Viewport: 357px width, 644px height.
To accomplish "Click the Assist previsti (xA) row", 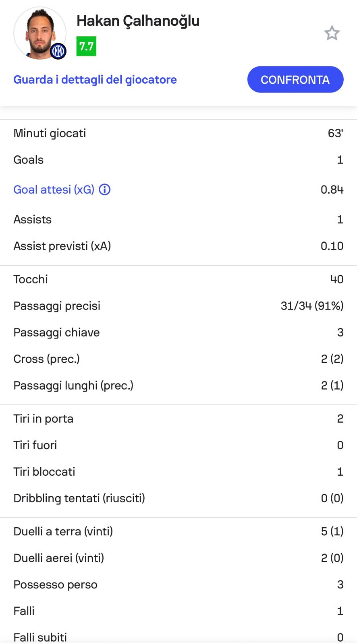I will click(178, 246).
